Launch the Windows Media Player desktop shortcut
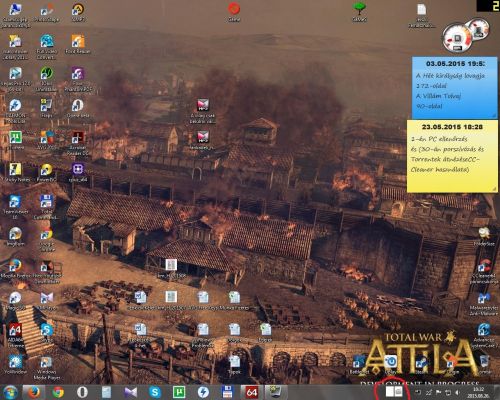 click(x=46, y=368)
